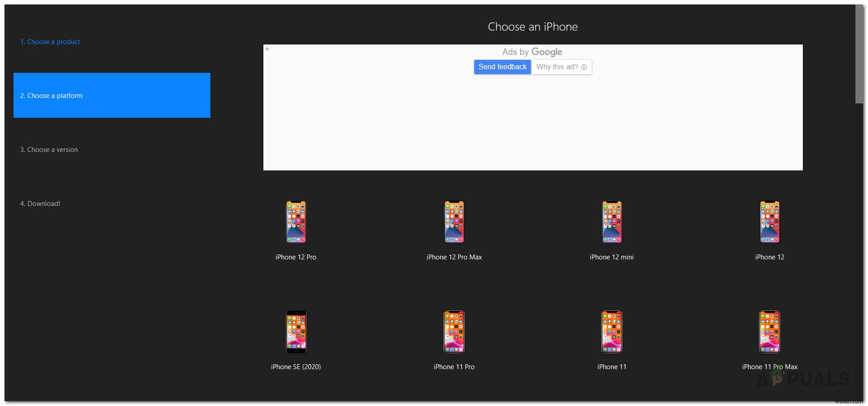The width and height of the screenshot is (868, 406).
Task: Open the info icon next to Why this ad
Action: [584, 67]
